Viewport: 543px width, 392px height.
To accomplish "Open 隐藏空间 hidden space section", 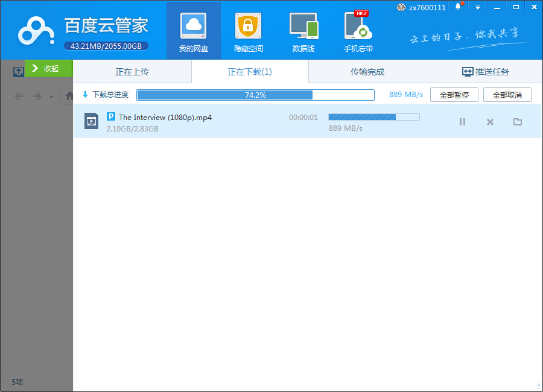I will 249,31.
